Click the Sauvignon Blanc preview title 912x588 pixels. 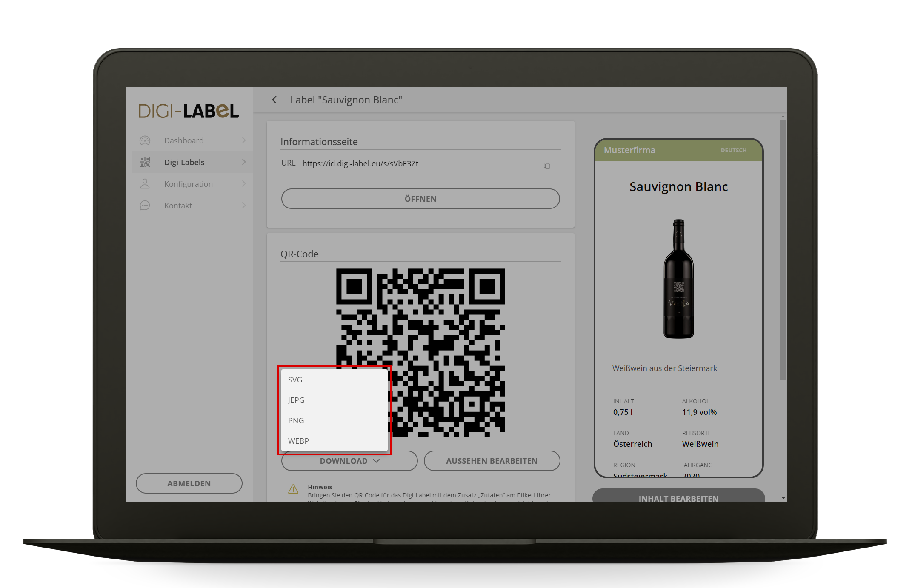click(679, 187)
